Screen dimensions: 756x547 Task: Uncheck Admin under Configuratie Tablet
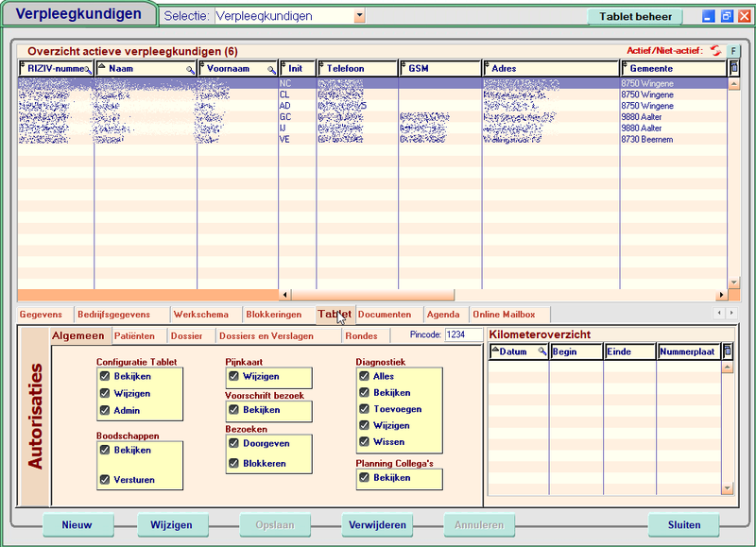tap(105, 410)
